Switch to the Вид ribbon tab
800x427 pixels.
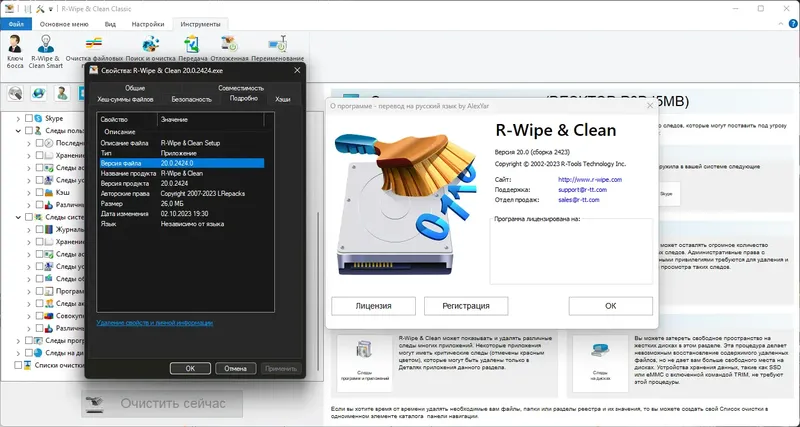(x=110, y=24)
